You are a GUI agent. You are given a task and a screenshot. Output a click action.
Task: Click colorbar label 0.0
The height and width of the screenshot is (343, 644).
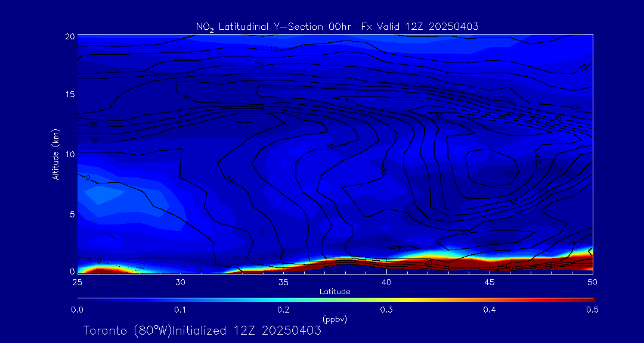77,310
